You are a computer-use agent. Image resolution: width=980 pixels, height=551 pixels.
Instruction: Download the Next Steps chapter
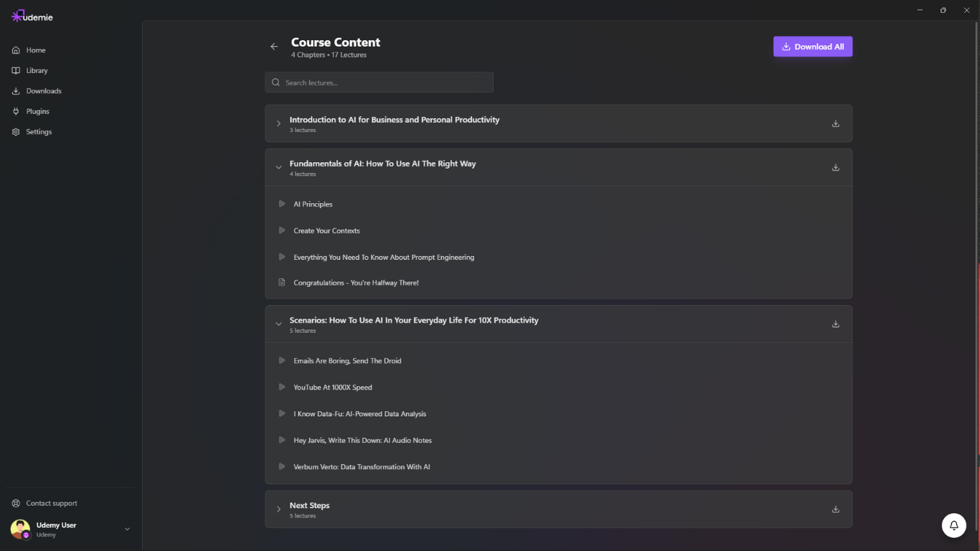point(836,509)
